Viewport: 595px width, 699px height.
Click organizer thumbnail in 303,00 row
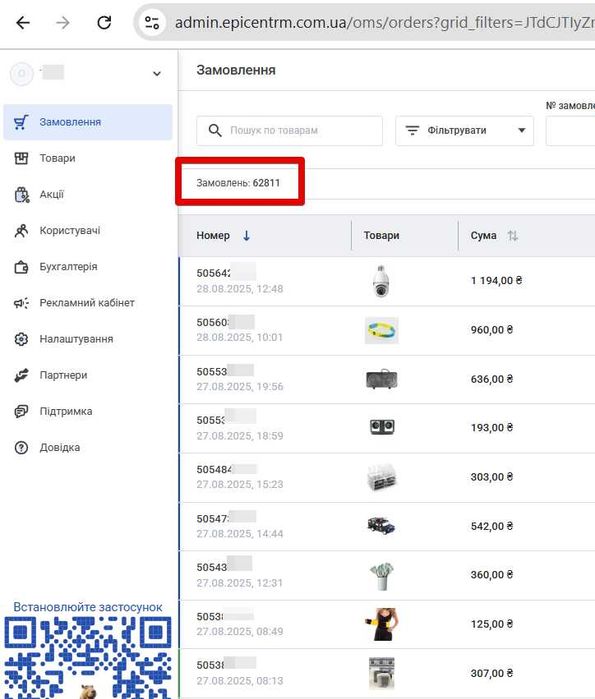(382, 477)
